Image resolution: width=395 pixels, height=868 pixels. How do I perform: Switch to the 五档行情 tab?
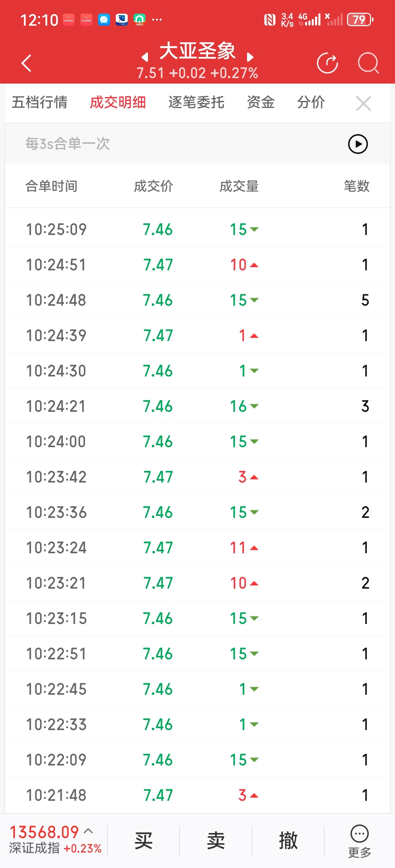click(40, 103)
